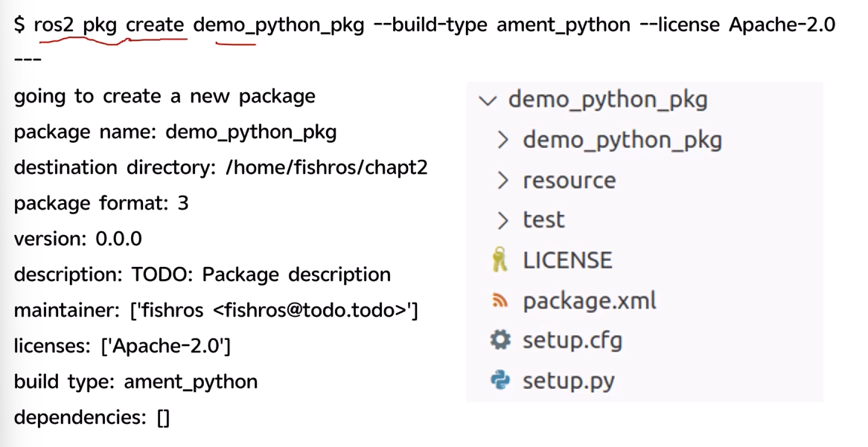868x447 pixels.
Task: Click the --license Apache-2.0 argument in command
Action: (738, 25)
